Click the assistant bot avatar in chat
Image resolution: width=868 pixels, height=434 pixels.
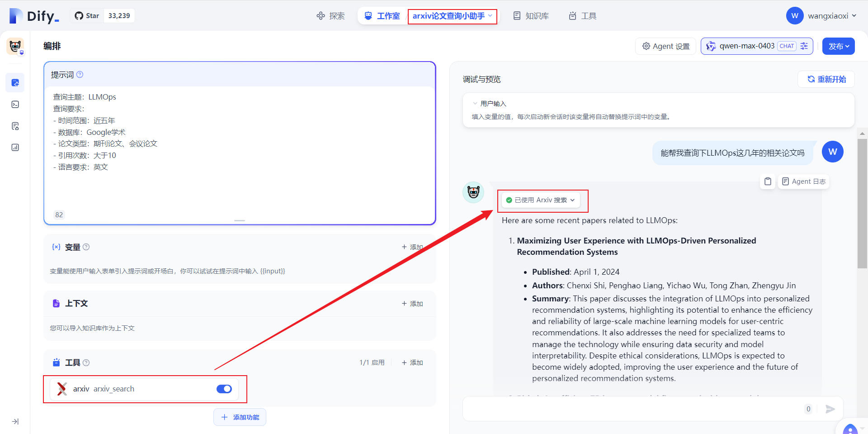473,192
